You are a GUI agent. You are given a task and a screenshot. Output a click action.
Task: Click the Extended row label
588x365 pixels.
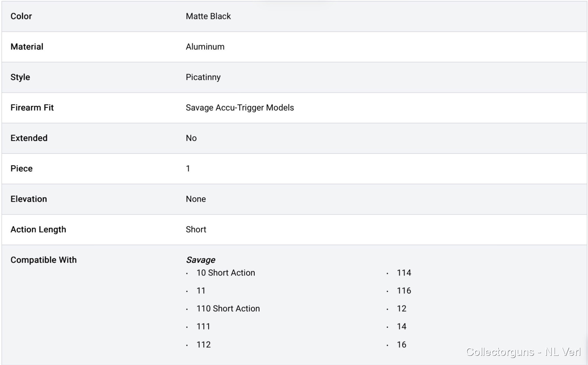point(29,138)
